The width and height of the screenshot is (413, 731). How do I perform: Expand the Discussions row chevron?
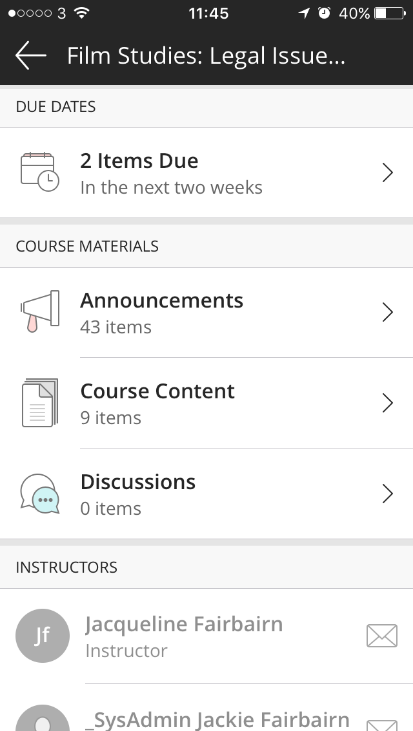point(387,494)
